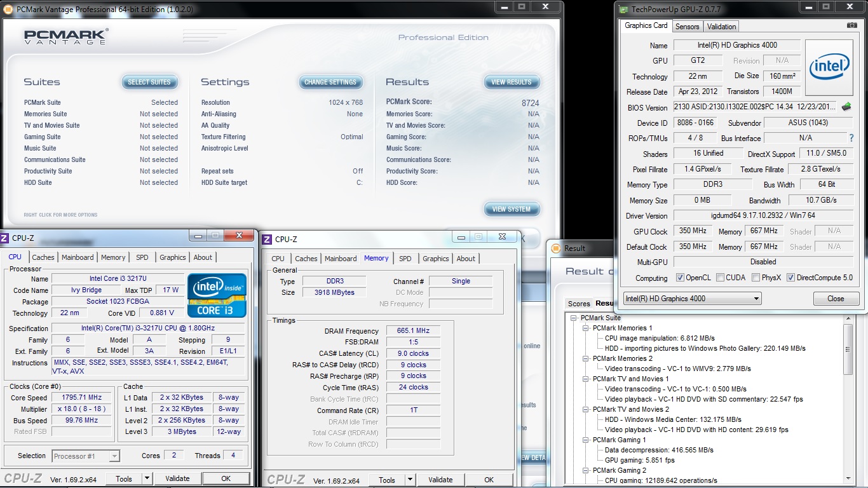This screenshot has height=488, width=868.
Task: Open SPD tab in CPU-Z Memory window
Action: [x=405, y=259]
